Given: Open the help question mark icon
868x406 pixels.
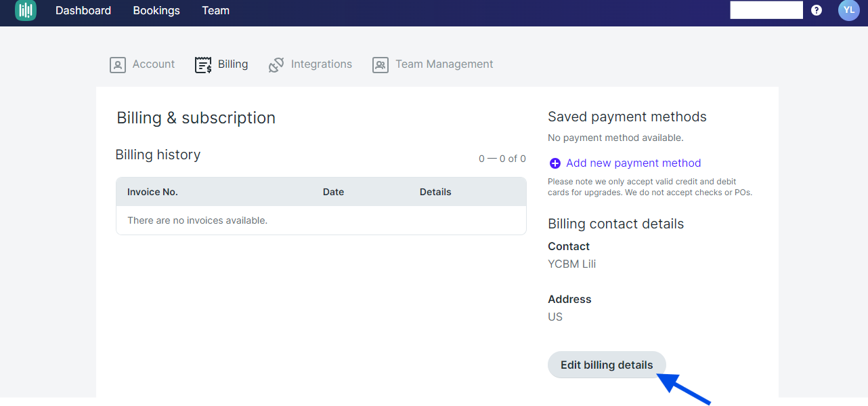Looking at the screenshot, I should click(x=817, y=10).
